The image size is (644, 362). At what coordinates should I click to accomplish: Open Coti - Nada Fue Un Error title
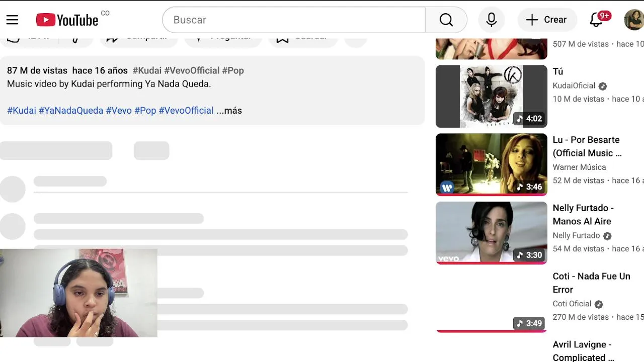click(x=591, y=283)
